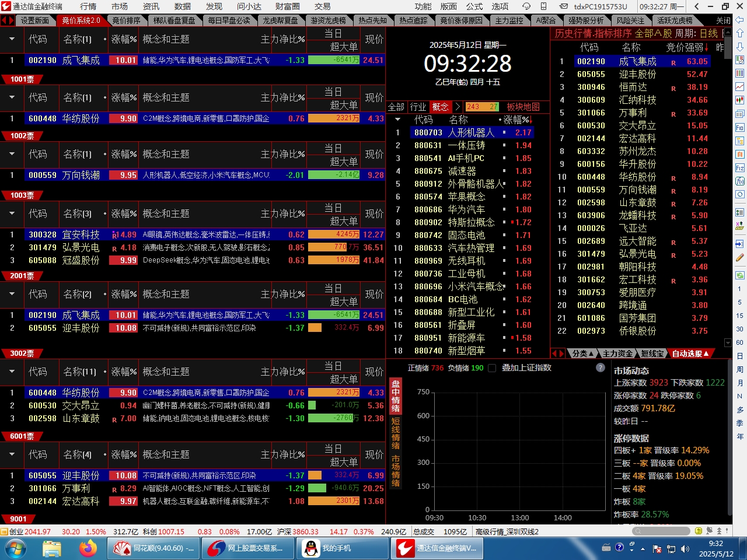Open Firefox from the taskbar

(88, 548)
